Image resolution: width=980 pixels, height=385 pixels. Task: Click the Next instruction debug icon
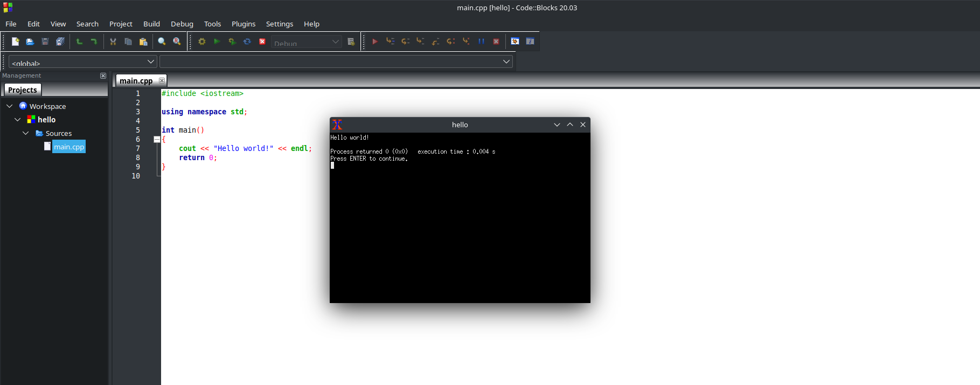451,42
